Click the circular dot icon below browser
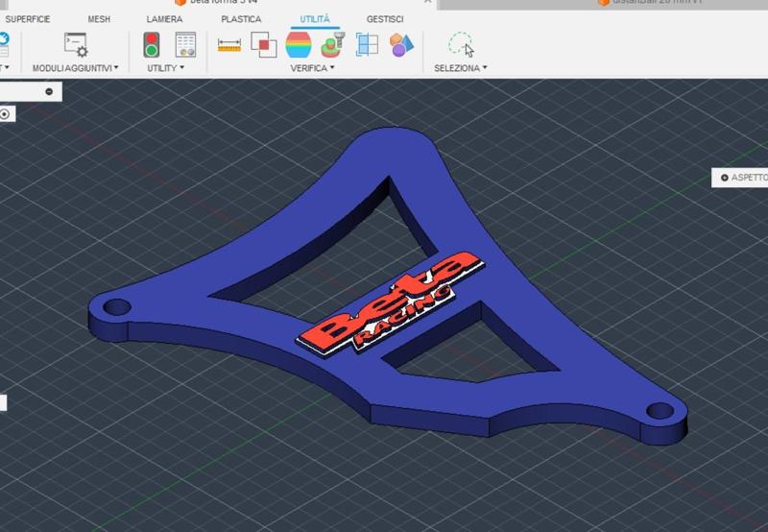768x532 pixels. [x=5, y=114]
